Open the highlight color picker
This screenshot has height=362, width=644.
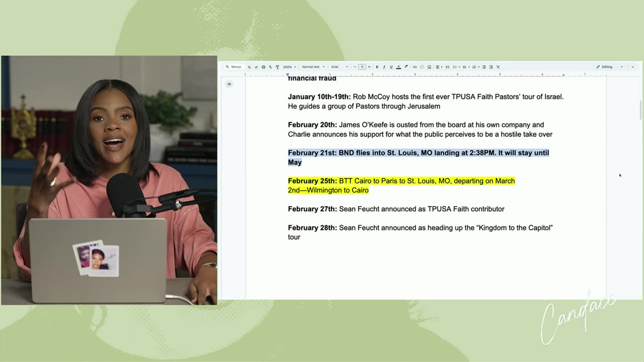tap(406, 67)
